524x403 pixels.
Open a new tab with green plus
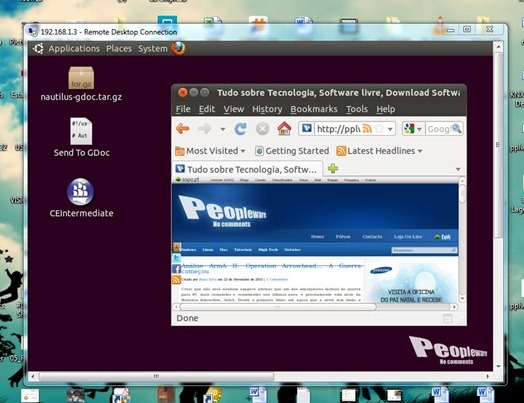click(333, 168)
